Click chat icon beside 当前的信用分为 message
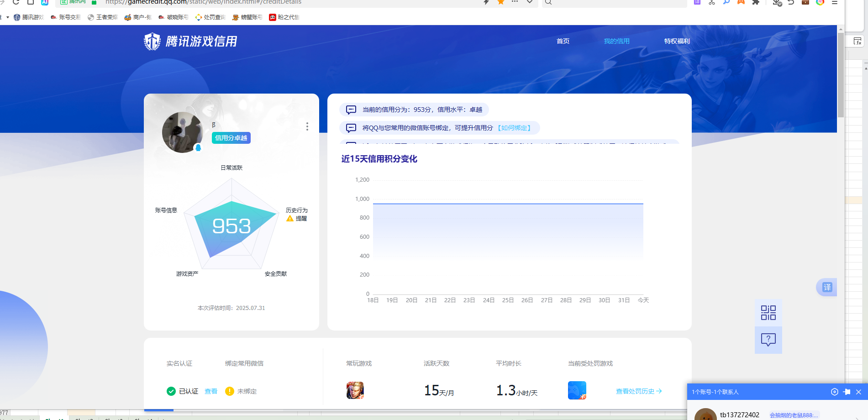Image resolution: width=868 pixels, height=420 pixels. (351, 110)
